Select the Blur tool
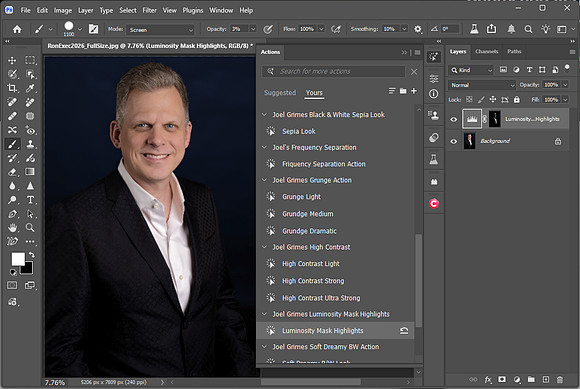Viewport: 580px width, 389px height. (x=12, y=186)
